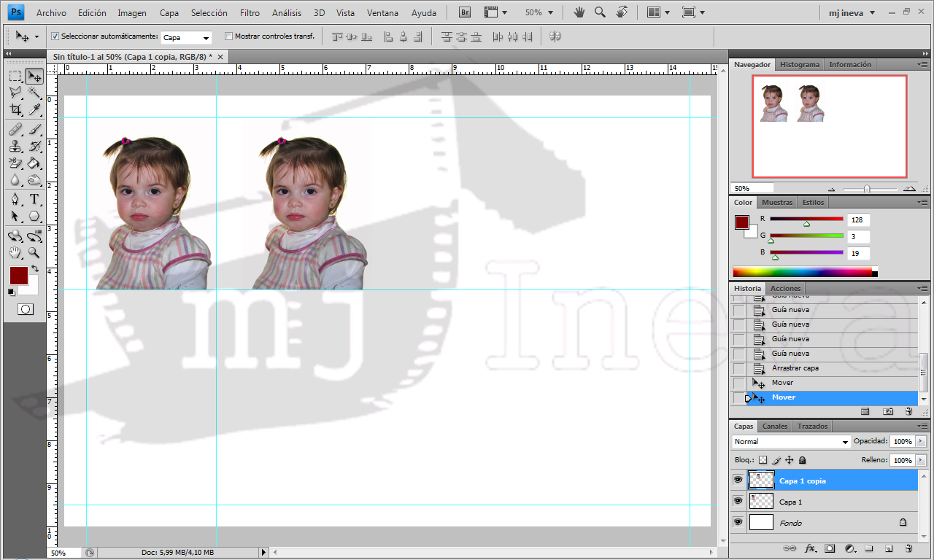Image resolution: width=934 pixels, height=560 pixels.
Task: Reset to default foreground and background colors
Action: (x=11, y=292)
